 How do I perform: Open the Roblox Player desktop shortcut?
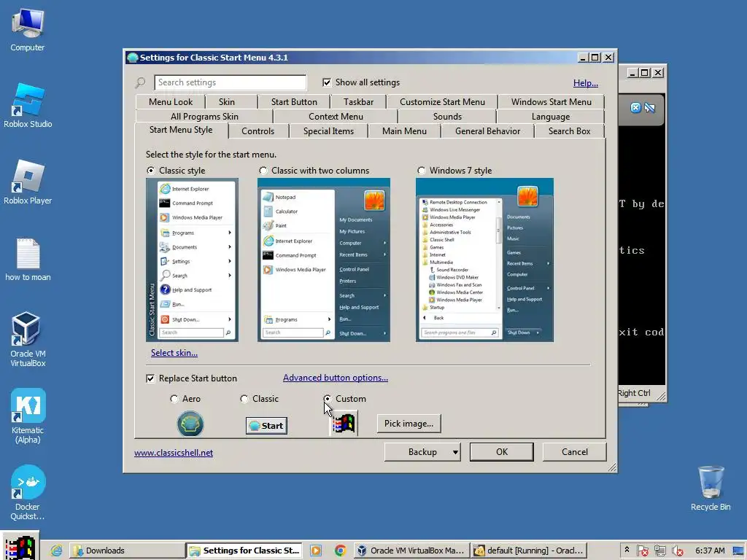click(x=28, y=182)
